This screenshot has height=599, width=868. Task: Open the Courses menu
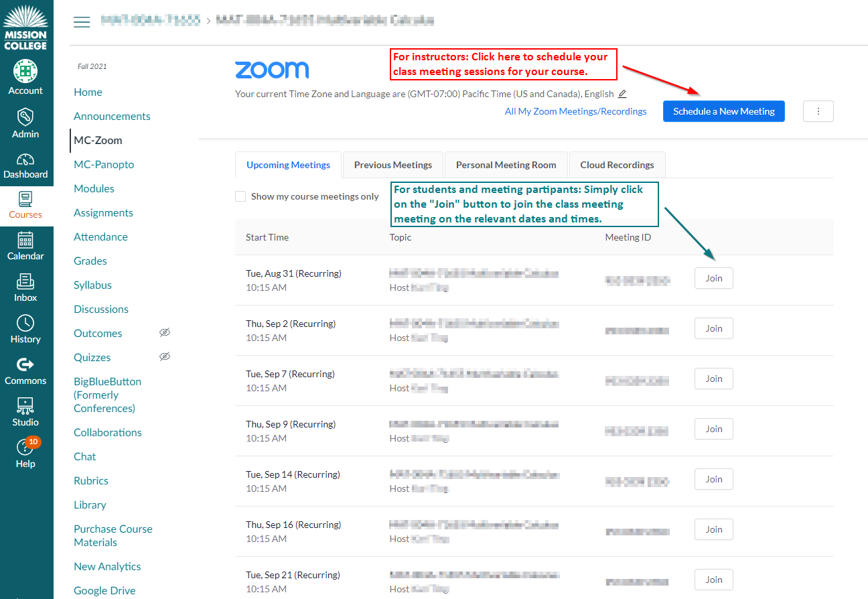click(x=25, y=205)
